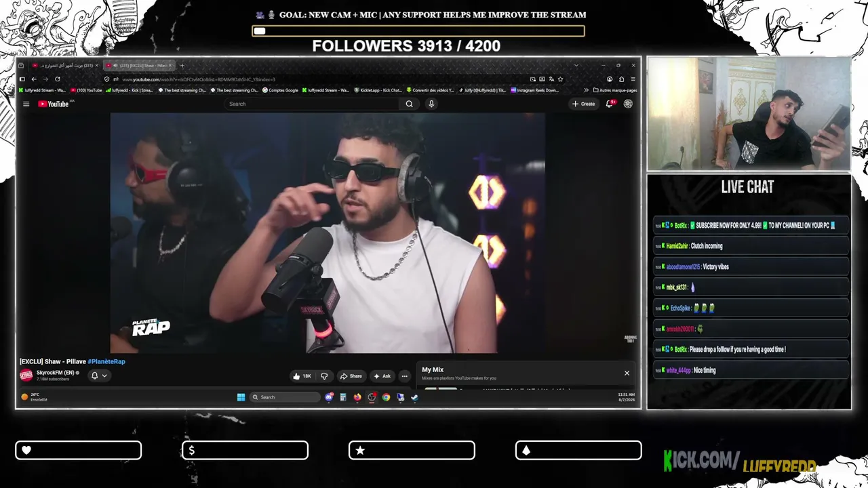Click the "7.18M subscribers" count text
This screenshot has height=488, width=868.
coord(53,379)
